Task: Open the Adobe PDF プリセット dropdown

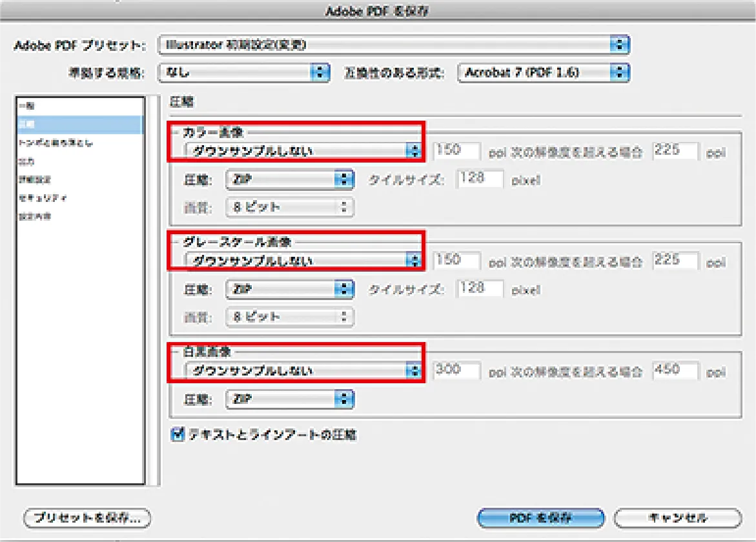Action: pos(394,45)
